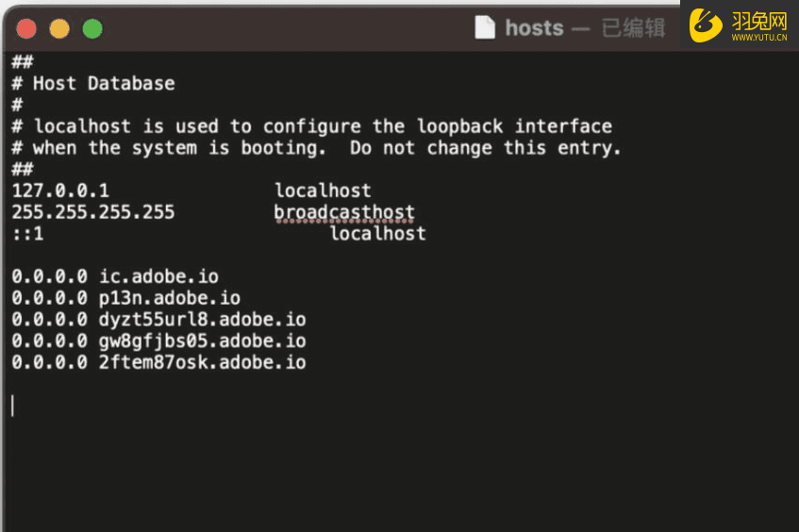
Task: Click the red close window button
Action: 26,29
